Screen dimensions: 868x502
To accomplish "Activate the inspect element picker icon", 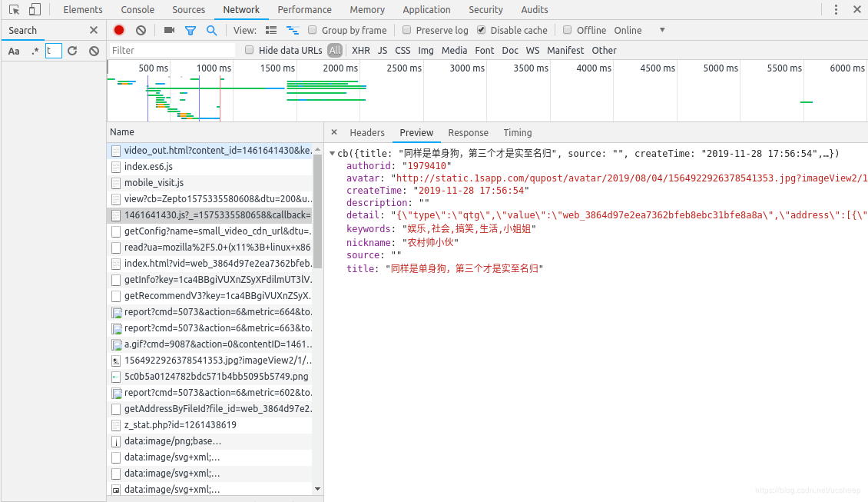I will 15,9.
